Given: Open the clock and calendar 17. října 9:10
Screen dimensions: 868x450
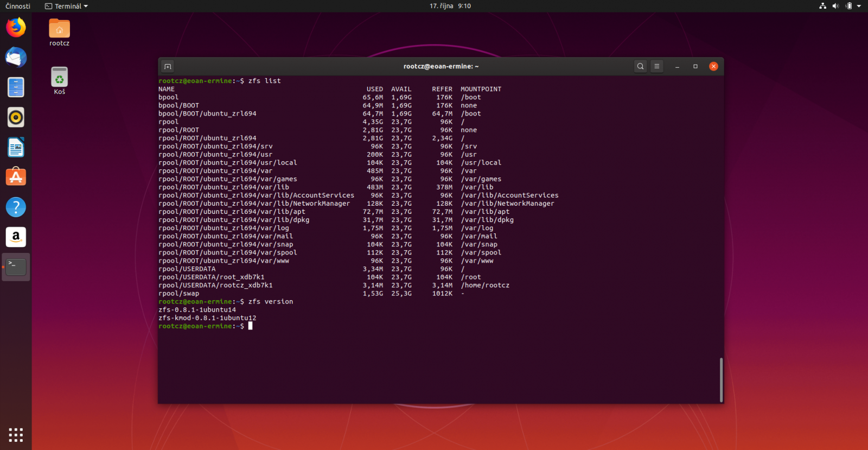Looking at the screenshot, I should pyautogui.click(x=450, y=6).
